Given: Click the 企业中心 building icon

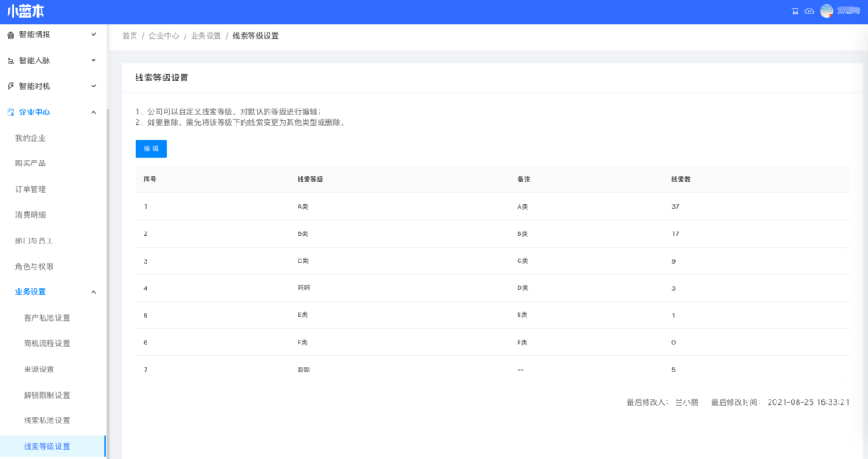Looking at the screenshot, I should (x=10, y=112).
